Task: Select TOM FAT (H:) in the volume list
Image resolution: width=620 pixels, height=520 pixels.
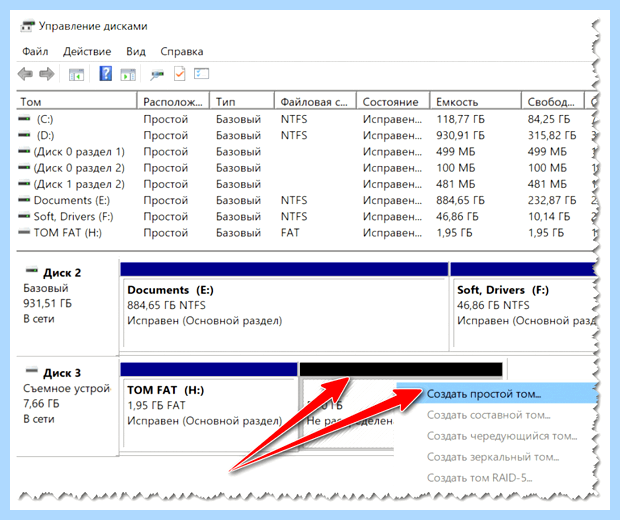Action: point(68,233)
